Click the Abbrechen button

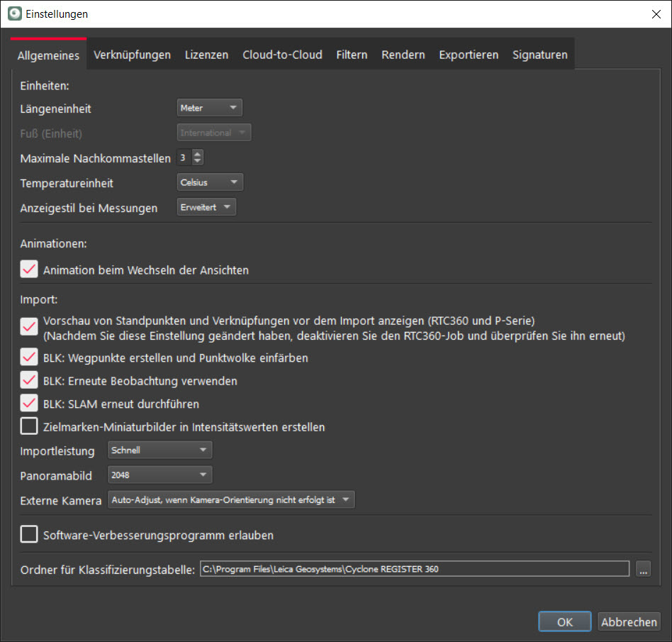[x=629, y=622]
